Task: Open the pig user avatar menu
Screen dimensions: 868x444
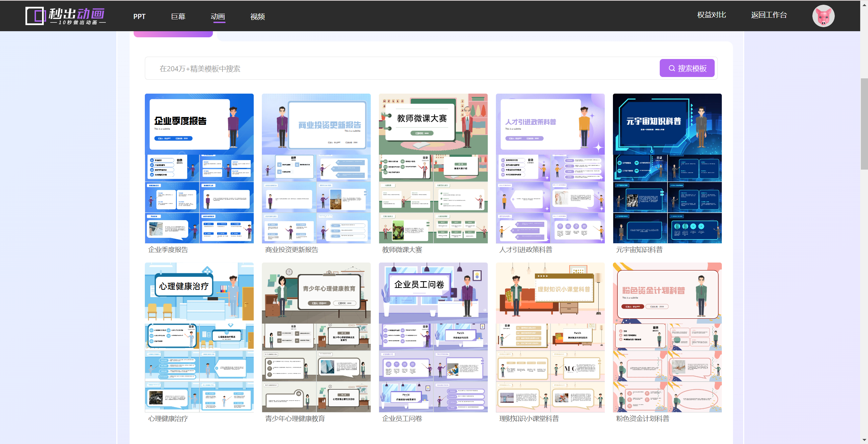Action: tap(823, 16)
